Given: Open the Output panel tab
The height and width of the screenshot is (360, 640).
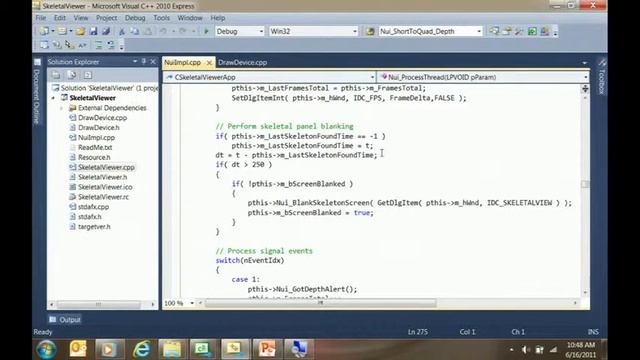Looking at the screenshot, I should (x=64, y=320).
